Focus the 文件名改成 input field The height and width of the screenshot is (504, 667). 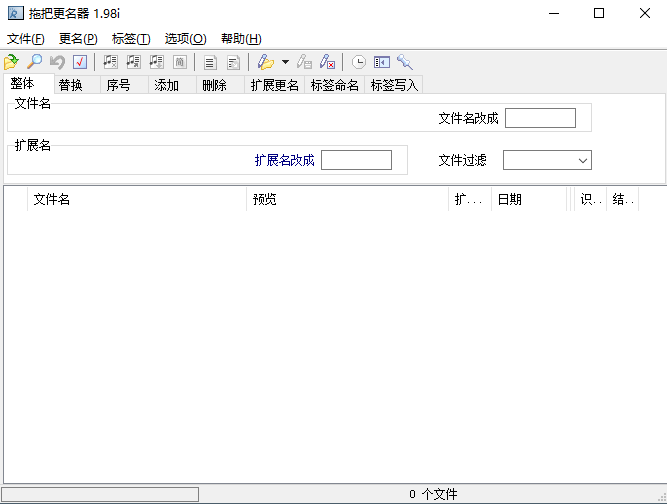coord(540,118)
